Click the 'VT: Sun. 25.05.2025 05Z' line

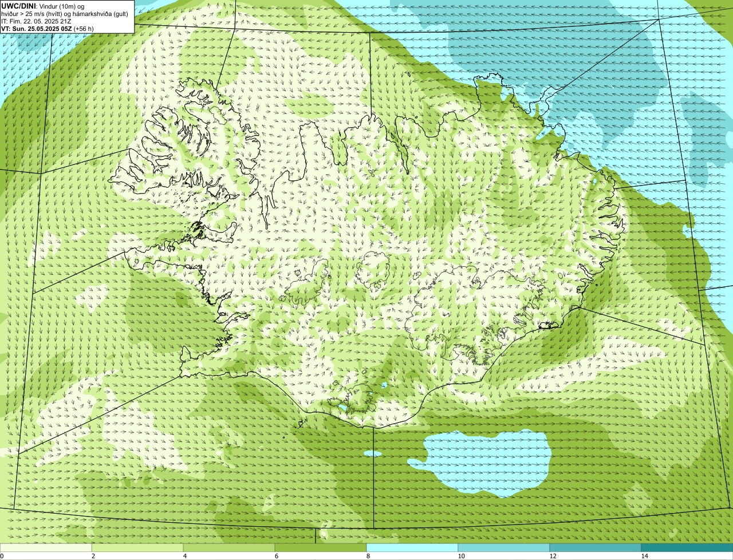pos(36,29)
